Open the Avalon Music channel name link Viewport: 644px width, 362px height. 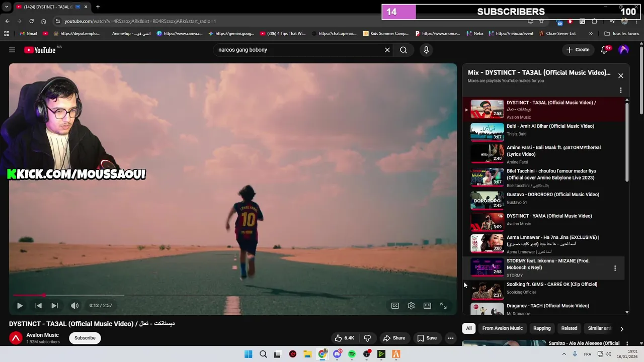tap(43, 335)
